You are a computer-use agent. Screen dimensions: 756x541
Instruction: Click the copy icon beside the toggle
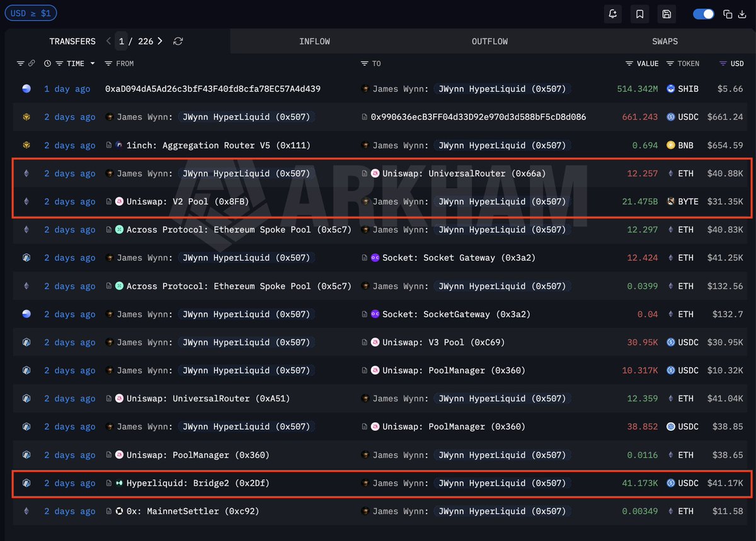tap(728, 14)
